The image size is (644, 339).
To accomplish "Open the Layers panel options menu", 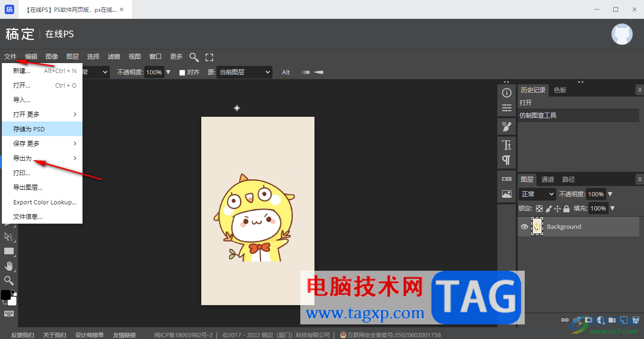I will click(640, 179).
